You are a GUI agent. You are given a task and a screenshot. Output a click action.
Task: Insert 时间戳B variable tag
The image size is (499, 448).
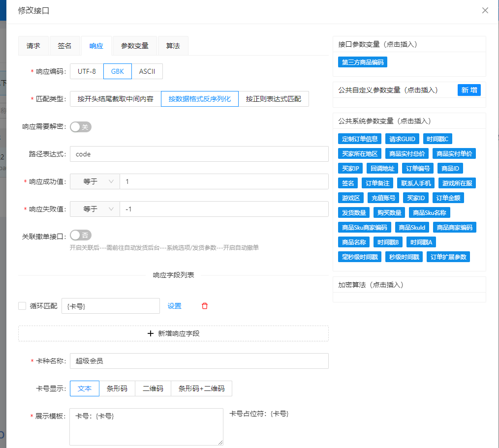388,242
